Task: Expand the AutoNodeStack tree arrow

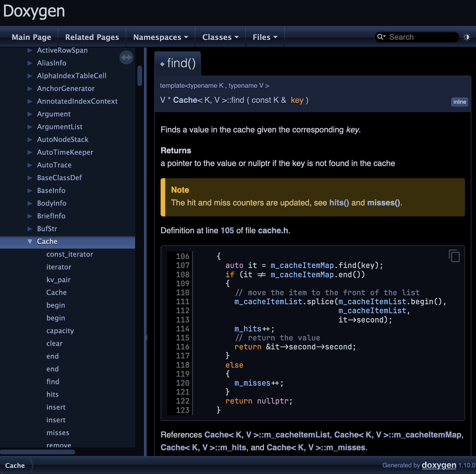Action: 30,140
